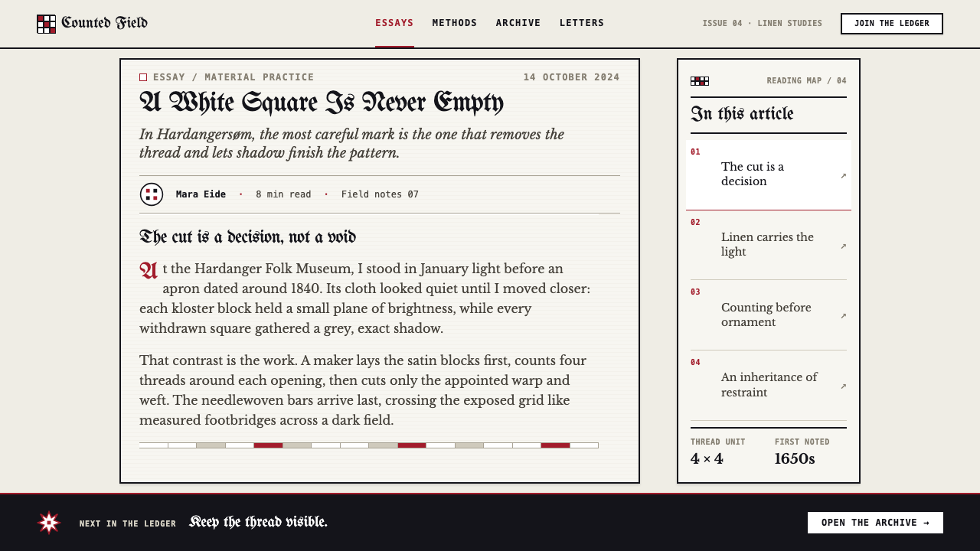The height and width of the screenshot is (551, 980).
Task: Click the star emblem icon in footer bar
Action: pyautogui.click(x=49, y=523)
